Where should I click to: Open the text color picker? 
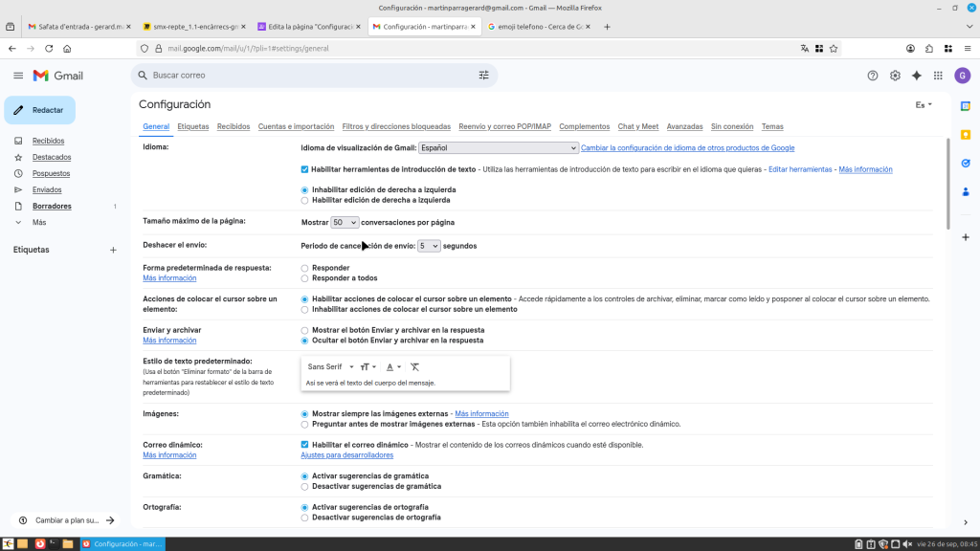tap(392, 367)
